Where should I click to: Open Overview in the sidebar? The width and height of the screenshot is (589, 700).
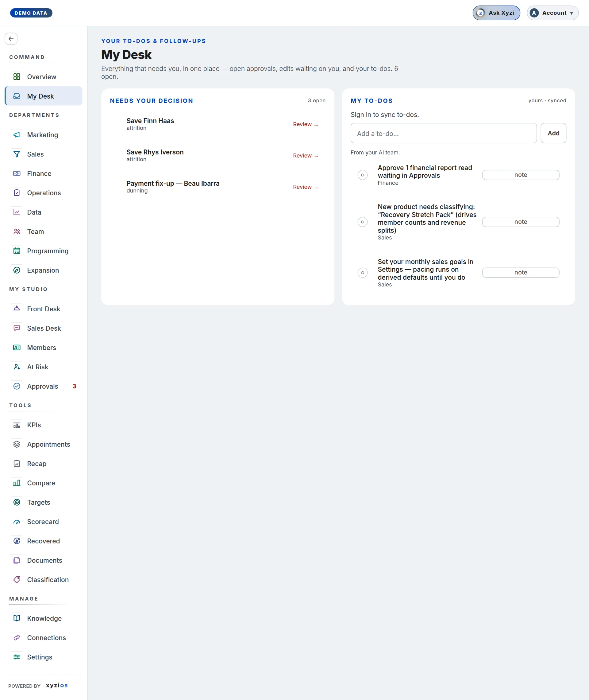pos(43,77)
